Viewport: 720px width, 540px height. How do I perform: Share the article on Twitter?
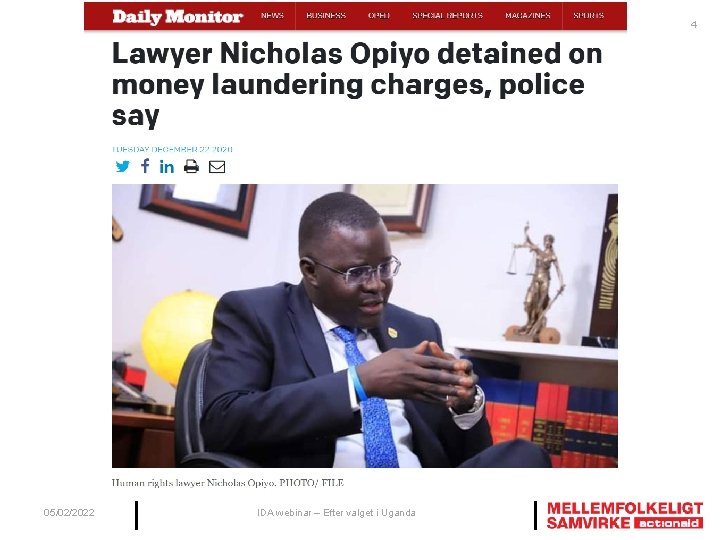click(123, 166)
